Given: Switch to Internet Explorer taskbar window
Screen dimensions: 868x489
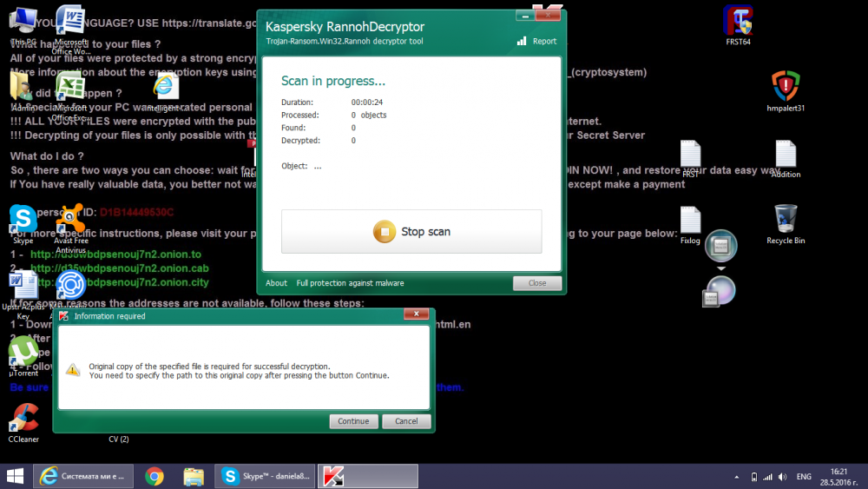Looking at the screenshot, I should click(83, 476).
